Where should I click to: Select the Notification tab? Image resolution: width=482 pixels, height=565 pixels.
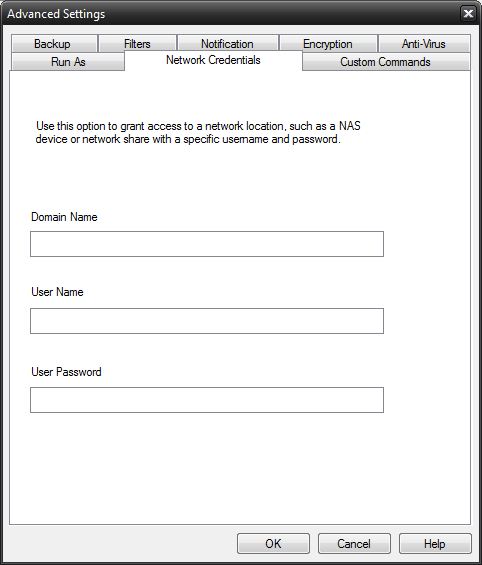tap(227, 44)
